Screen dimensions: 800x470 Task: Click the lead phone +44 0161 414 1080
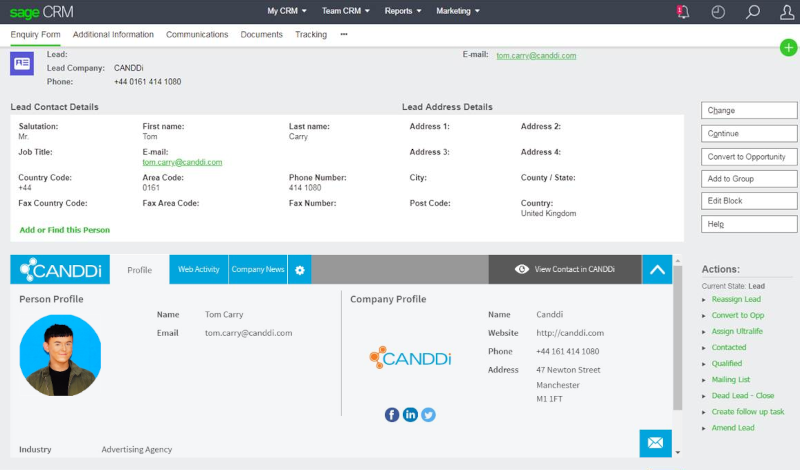(x=147, y=82)
